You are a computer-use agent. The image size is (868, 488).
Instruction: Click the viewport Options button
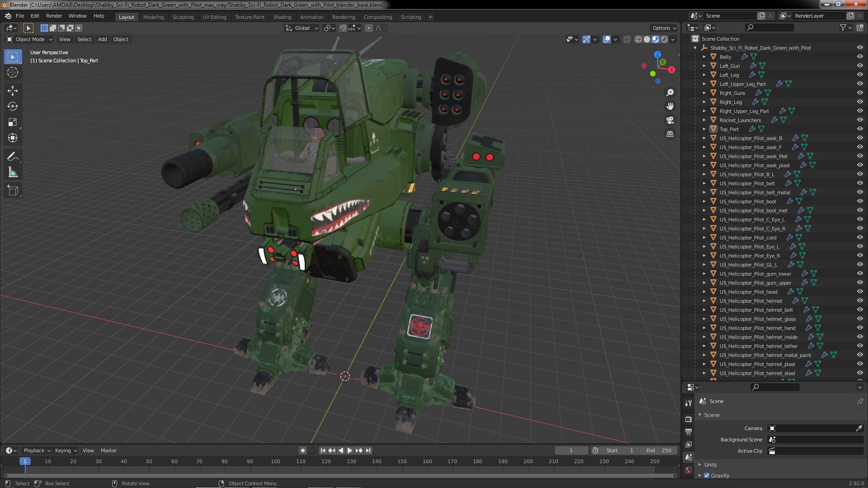click(664, 28)
